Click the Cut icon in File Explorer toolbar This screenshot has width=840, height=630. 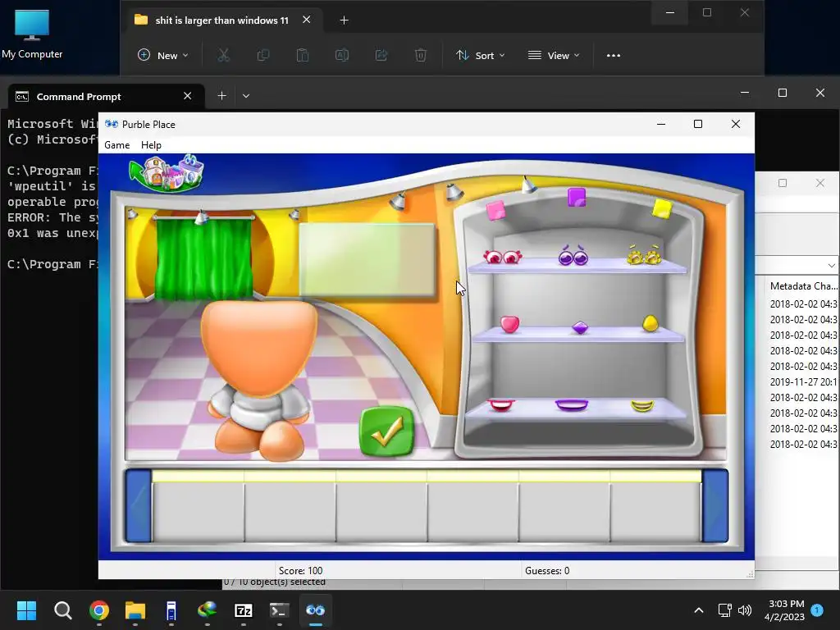pos(223,55)
